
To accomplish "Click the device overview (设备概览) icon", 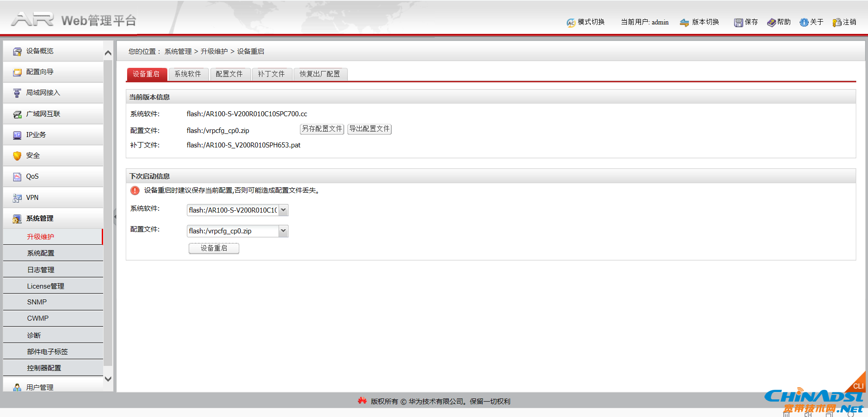I will point(17,51).
